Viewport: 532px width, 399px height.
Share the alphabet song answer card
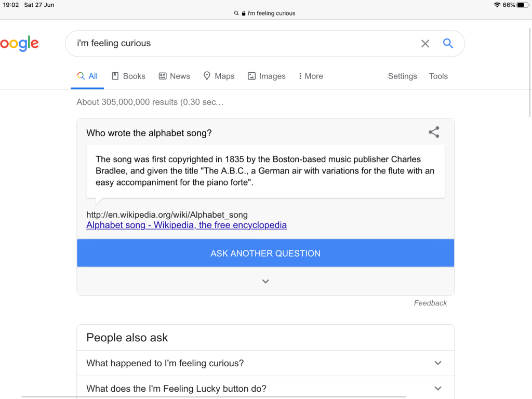pyautogui.click(x=434, y=132)
